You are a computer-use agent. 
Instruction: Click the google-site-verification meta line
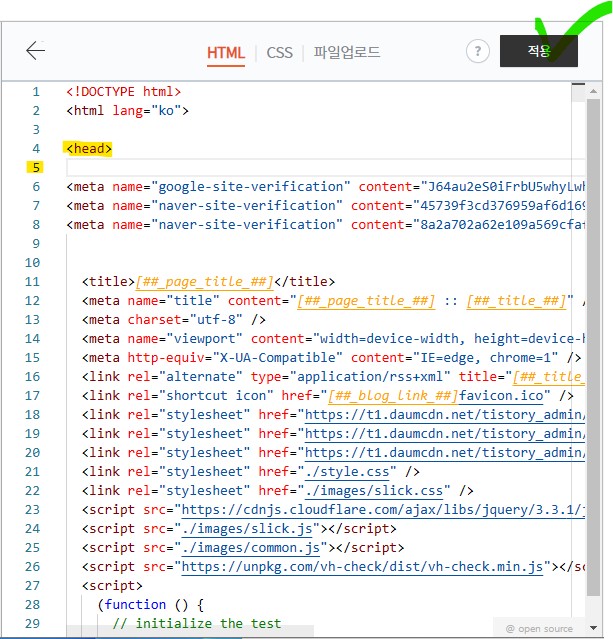pyautogui.click(x=325, y=187)
